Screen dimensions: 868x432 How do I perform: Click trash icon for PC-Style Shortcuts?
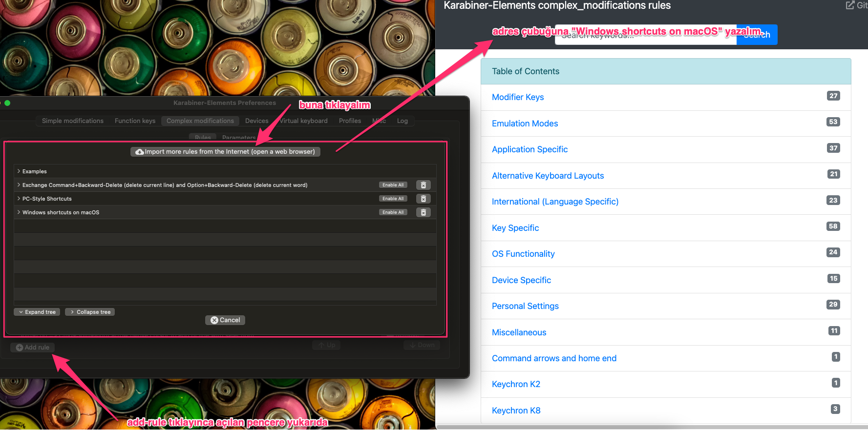(423, 199)
